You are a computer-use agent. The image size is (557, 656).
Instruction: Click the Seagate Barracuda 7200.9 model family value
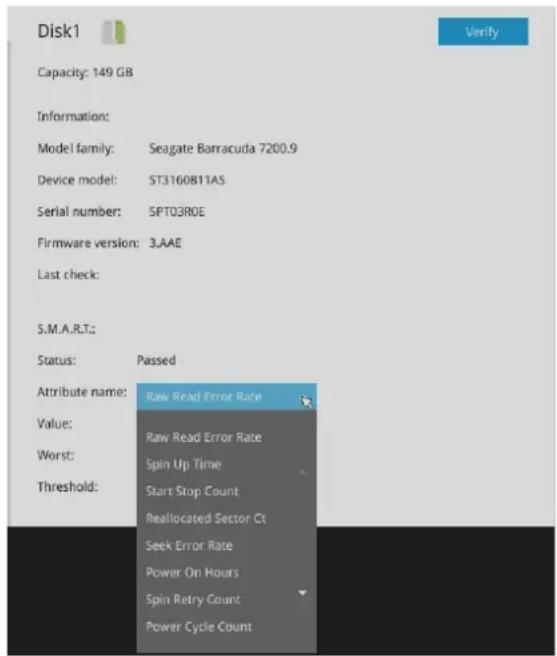click(x=223, y=149)
